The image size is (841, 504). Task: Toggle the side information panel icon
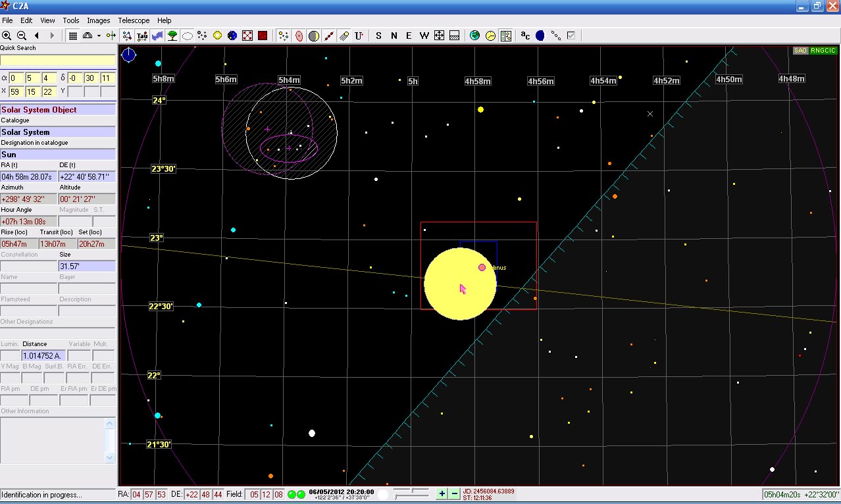(x=505, y=36)
